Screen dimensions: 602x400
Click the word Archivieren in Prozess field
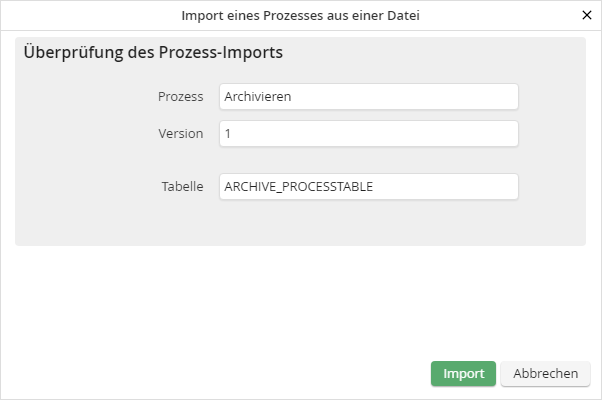[x=257, y=97]
